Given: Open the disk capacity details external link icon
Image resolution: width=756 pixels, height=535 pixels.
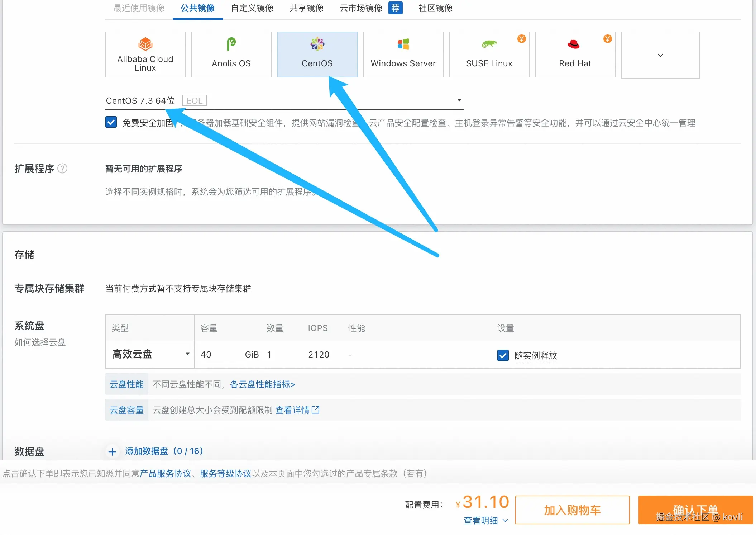Looking at the screenshot, I should [316, 409].
